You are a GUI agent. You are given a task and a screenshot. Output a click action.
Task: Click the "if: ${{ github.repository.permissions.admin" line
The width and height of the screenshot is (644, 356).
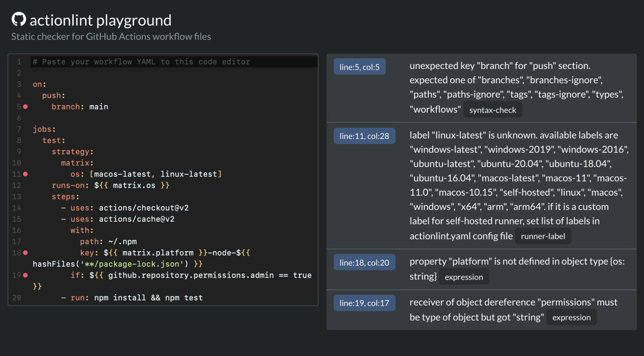click(191, 275)
